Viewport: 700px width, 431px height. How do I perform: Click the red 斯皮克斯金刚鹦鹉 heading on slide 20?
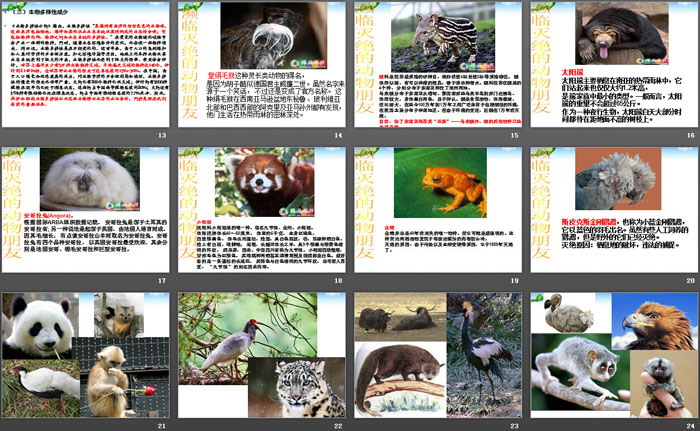point(589,222)
